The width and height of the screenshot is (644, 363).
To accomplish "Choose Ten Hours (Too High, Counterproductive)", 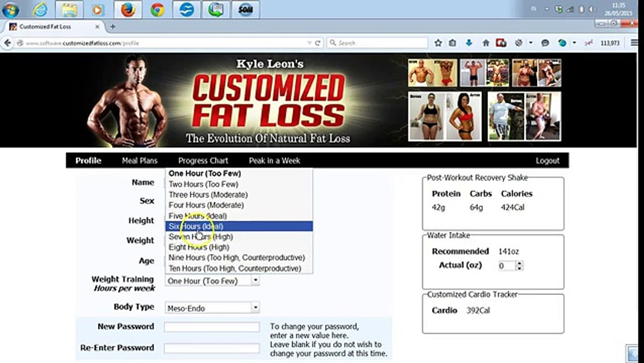I will 239,268.
